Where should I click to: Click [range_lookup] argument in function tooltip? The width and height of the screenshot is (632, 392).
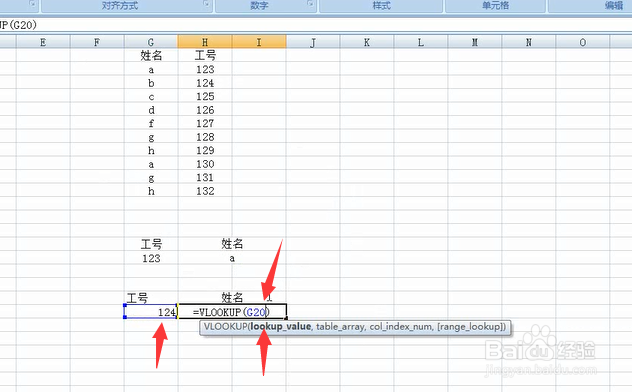coord(470,327)
